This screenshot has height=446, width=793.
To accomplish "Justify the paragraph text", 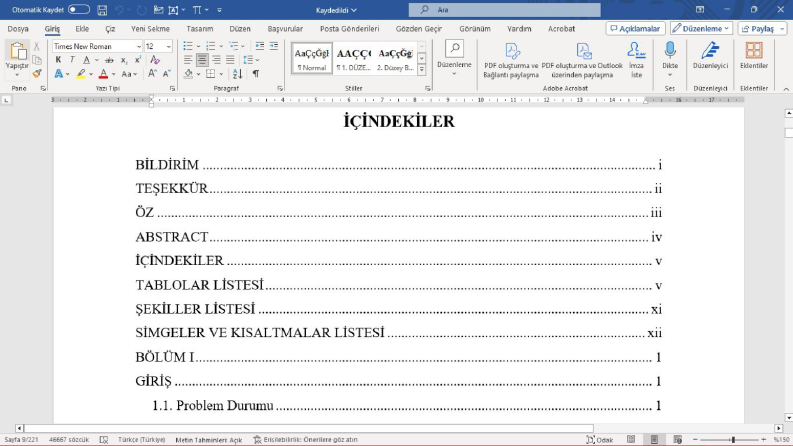I will (230, 60).
